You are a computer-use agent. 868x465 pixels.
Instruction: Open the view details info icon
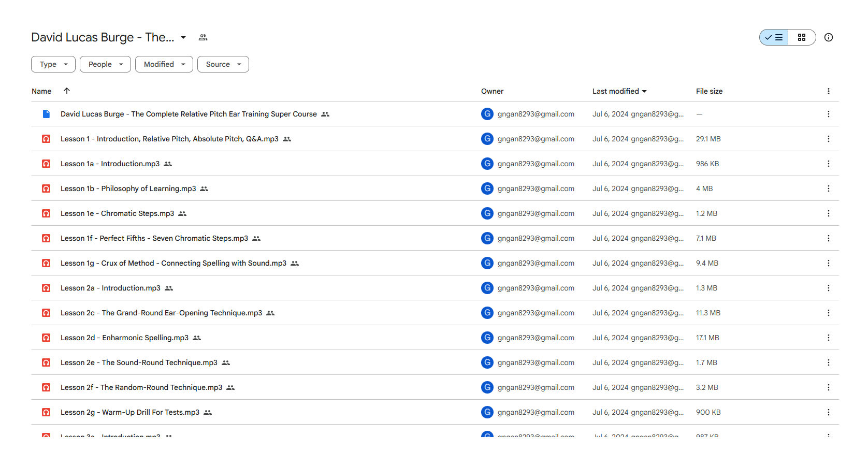tap(829, 37)
